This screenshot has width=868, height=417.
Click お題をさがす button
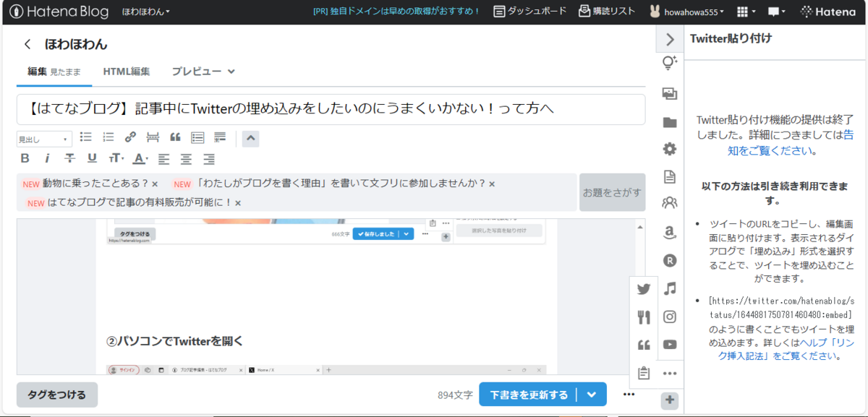[612, 192]
